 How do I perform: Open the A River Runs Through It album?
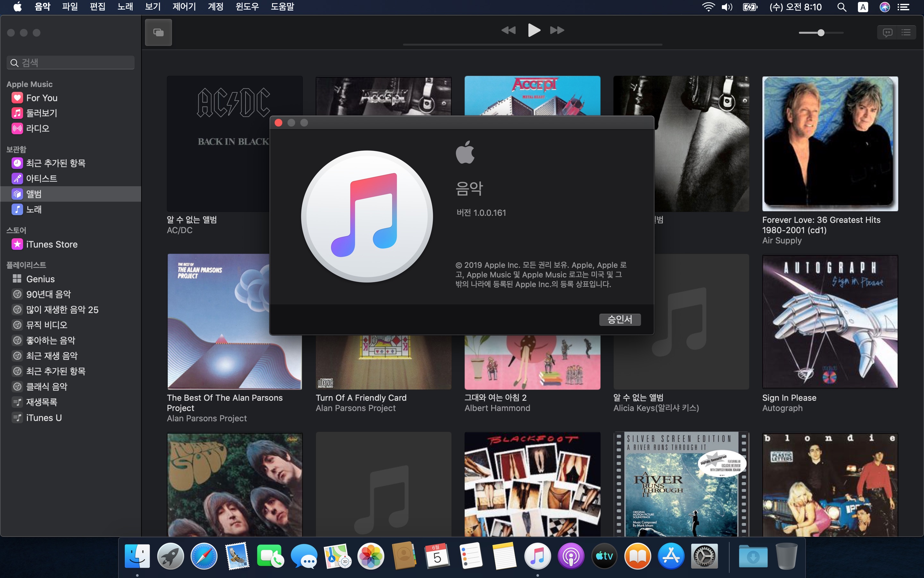681,484
